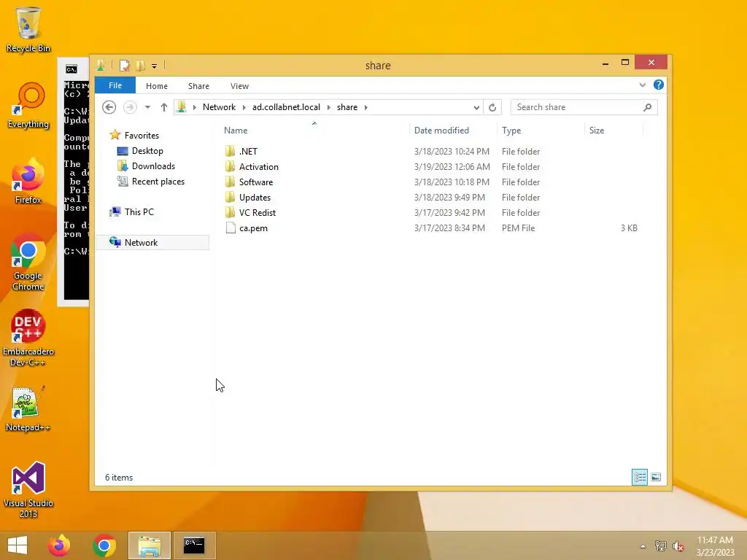Image resolution: width=747 pixels, height=560 pixels.
Task: Refresh the share folder view
Action: (492, 107)
